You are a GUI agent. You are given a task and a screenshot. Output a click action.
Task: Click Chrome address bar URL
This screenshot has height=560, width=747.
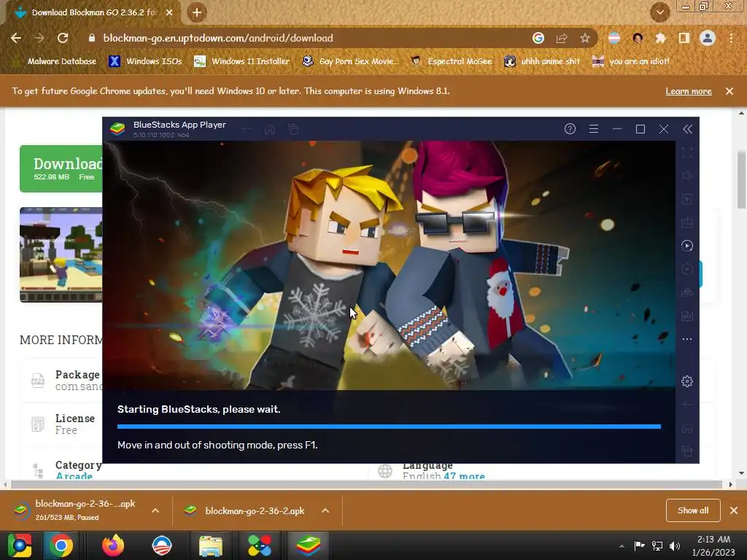click(217, 38)
